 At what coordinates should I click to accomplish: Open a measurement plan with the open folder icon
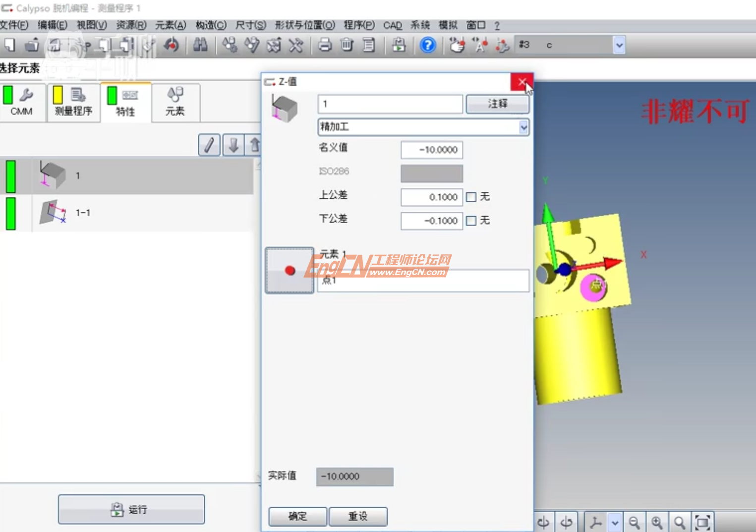pos(33,45)
